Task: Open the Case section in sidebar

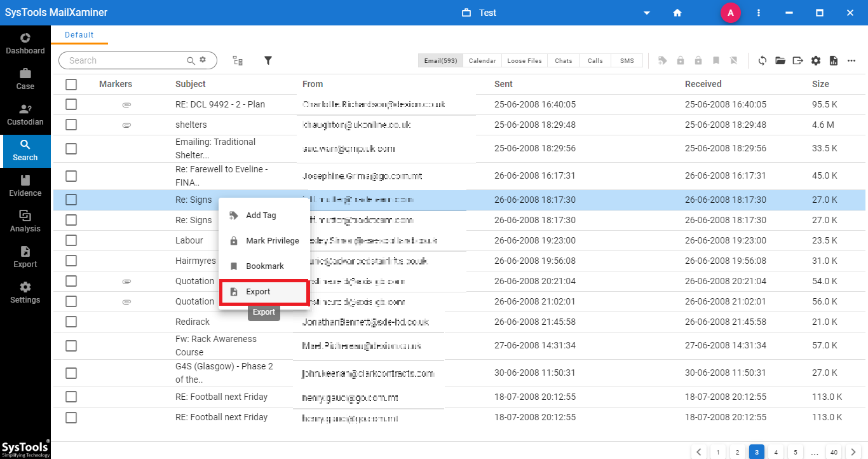Action: point(25,79)
